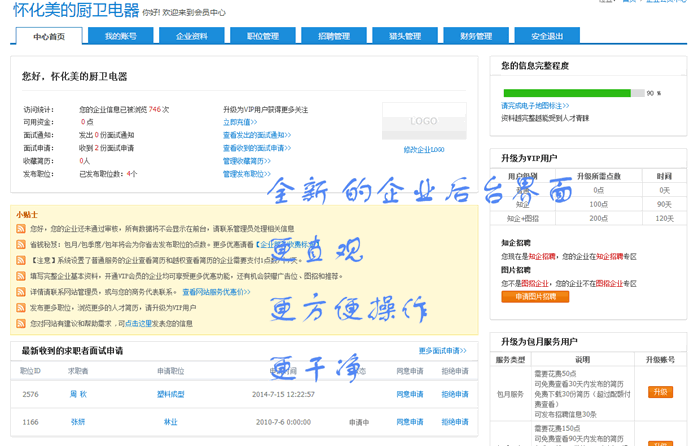Click the information completeness progress bar
This screenshot has width=690, height=446.
click(x=571, y=93)
